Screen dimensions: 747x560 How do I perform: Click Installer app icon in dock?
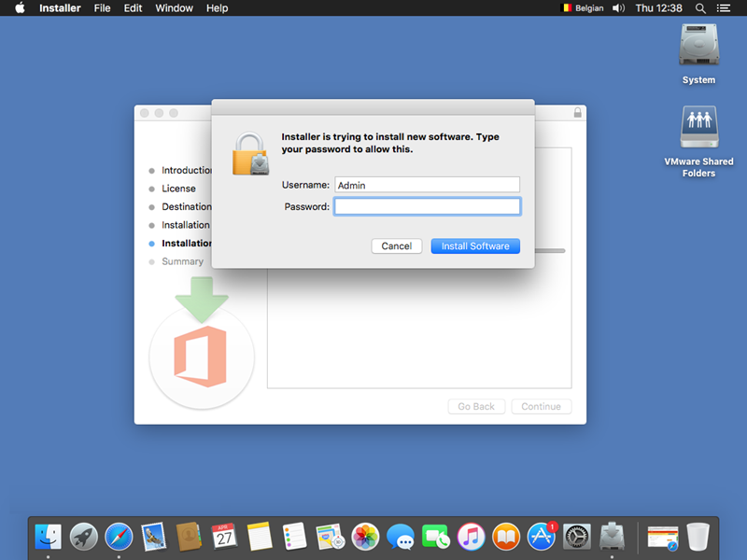point(612,536)
